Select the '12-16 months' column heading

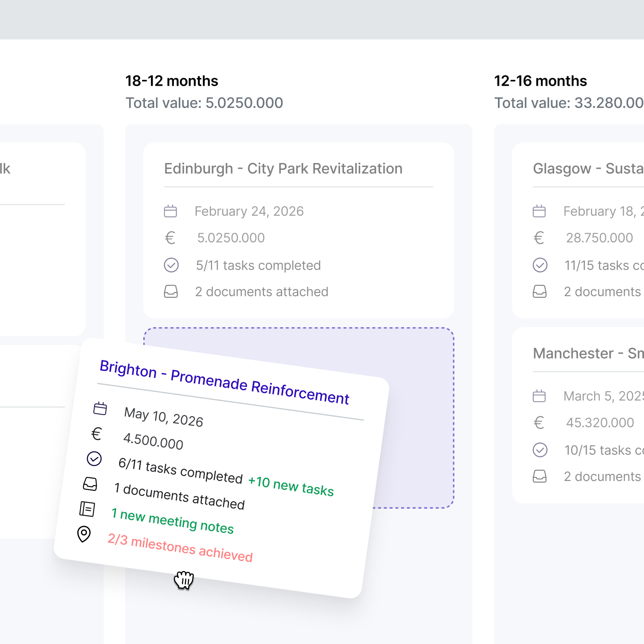click(541, 81)
